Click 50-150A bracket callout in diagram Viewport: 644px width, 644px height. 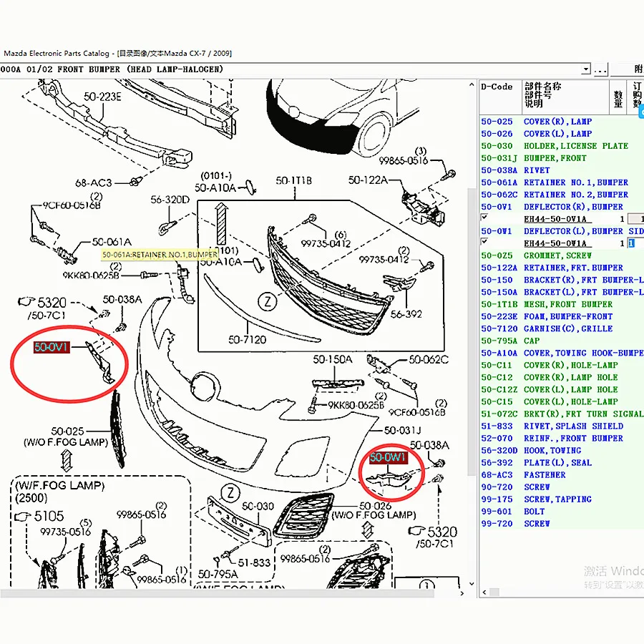click(333, 360)
